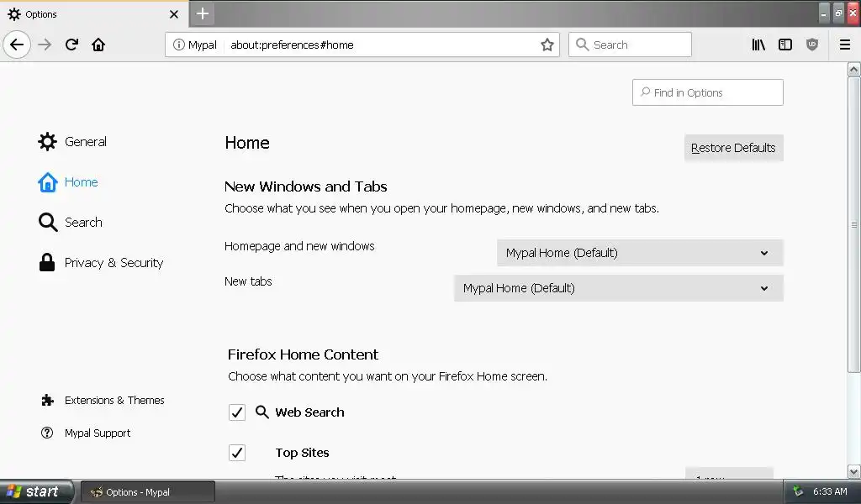The width and height of the screenshot is (861, 504).
Task: Bookmark this page with the star icon
Action: [x=547, y=45]
